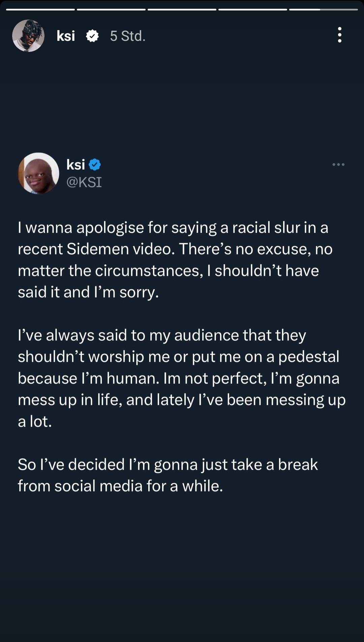
Task: Jump to the first story progress segment
Action: click(x=40, y=9)
